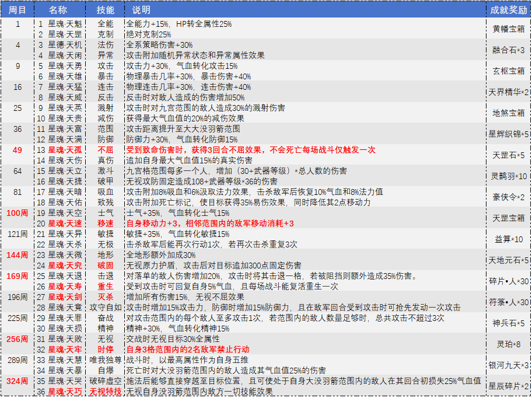Click the 黄幡宝箱 reward cell

pyautogui.click(x=508, y=29)
